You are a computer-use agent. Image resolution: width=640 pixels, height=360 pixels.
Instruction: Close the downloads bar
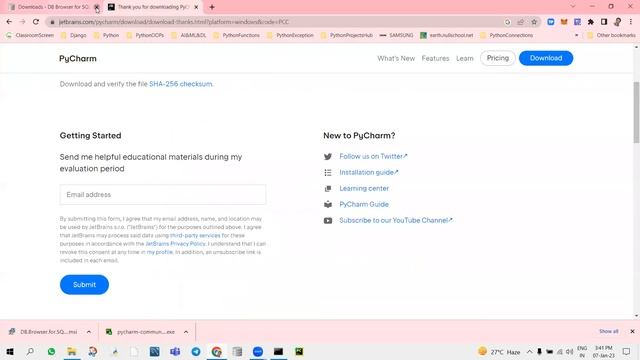click(x=632, y=331)
